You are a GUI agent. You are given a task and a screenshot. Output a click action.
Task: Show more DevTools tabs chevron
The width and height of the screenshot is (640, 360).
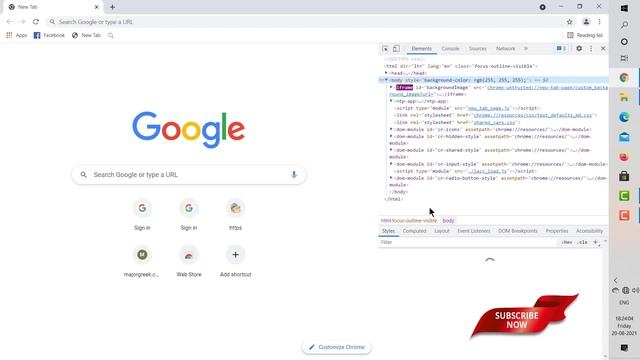(x=526, y=49)
